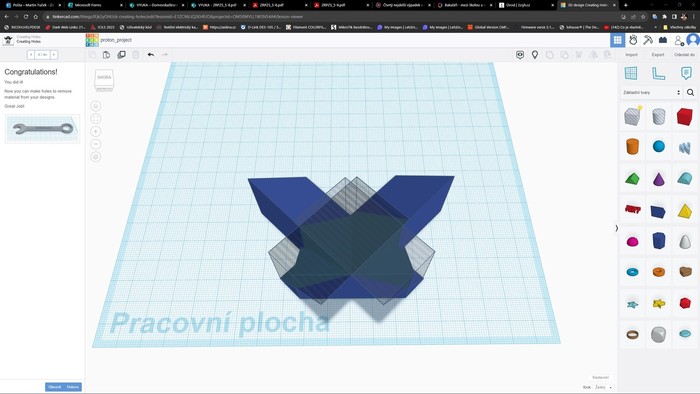The width and height of the screenshot is (700, 394).
Task: Select the yellow pyramid shape
Action: point(684,211)
